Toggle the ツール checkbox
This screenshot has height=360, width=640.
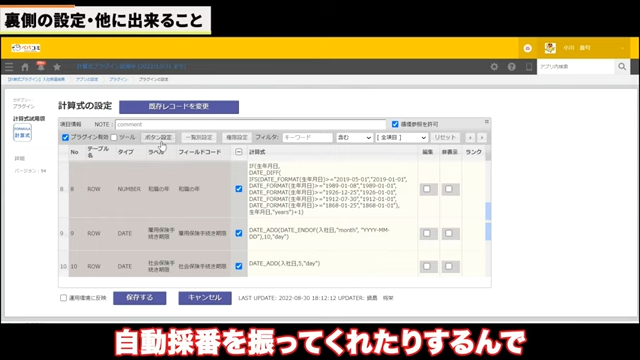tap(114, 138)
